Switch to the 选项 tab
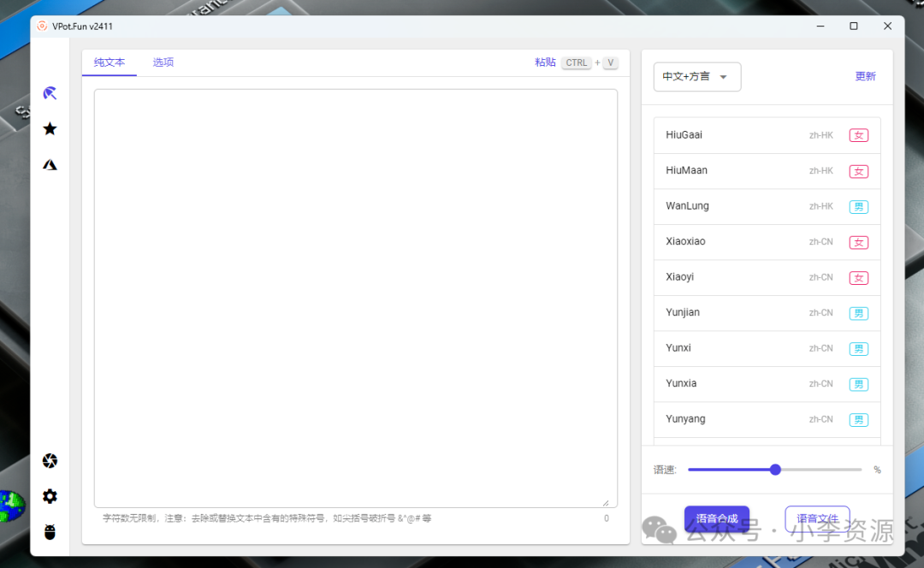924x568 pixels. (163, 62)
